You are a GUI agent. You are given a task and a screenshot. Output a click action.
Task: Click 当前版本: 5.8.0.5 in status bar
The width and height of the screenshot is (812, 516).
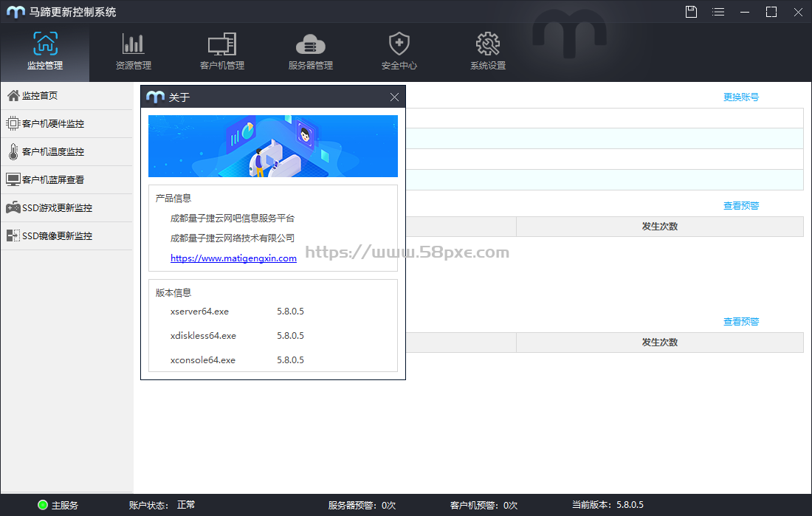click(608, 505)
